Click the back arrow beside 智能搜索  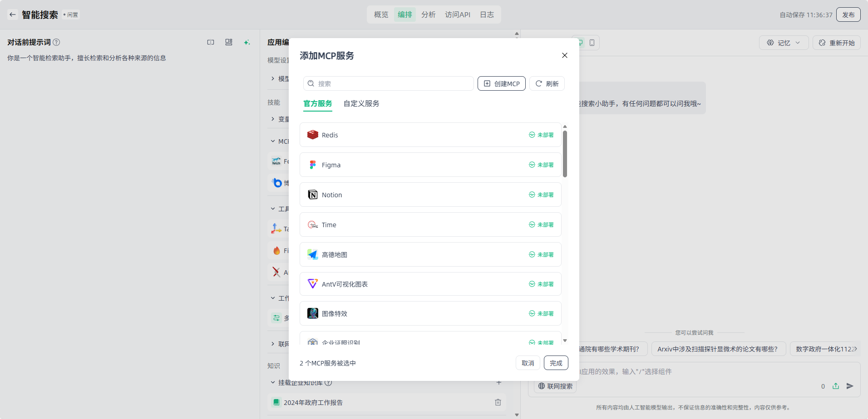click(x=13, y=15)
